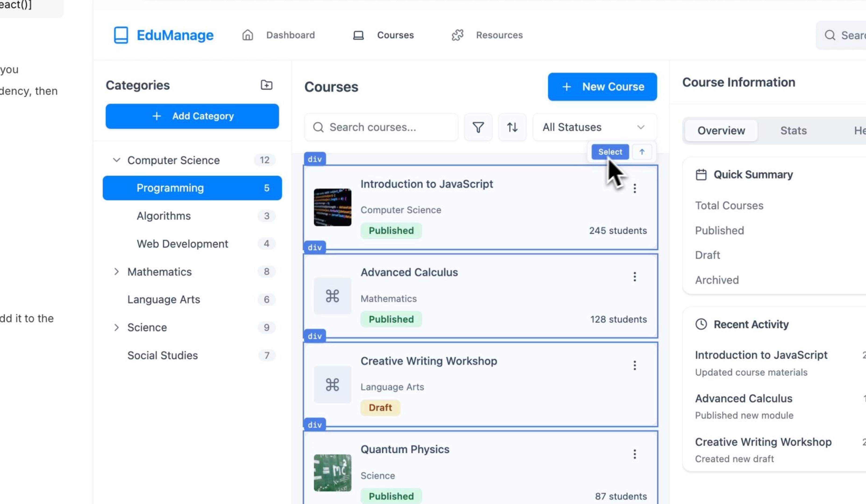Click the sort arrows icon

pos(512,127)
